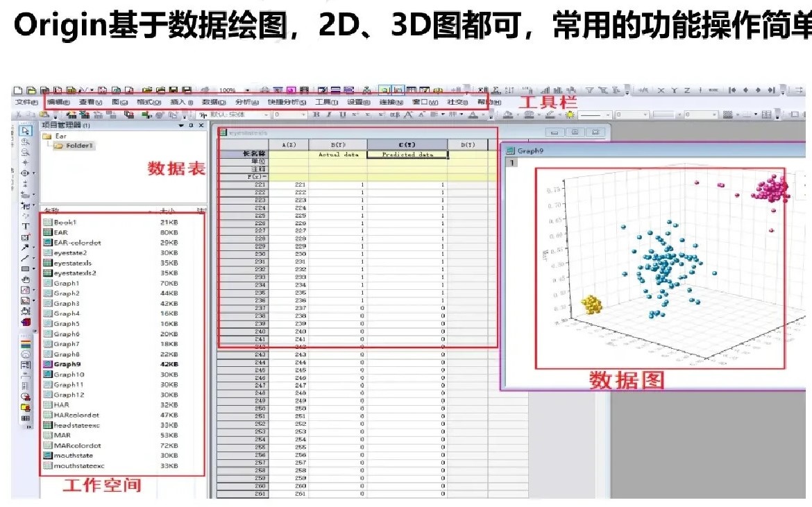The width and height of the screenshot is (812, 507).
Task: Click the Move to First column icon
Action: [x=732, y=91]
